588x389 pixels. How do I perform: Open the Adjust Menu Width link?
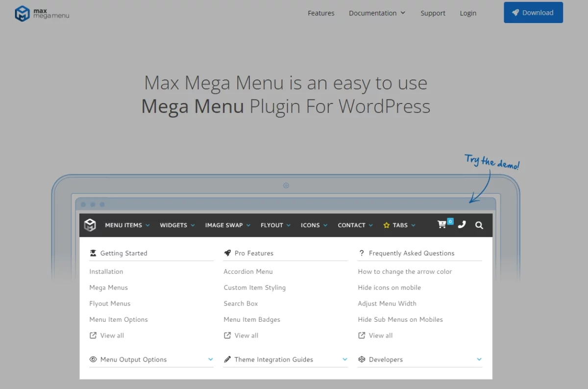point(387,304)
